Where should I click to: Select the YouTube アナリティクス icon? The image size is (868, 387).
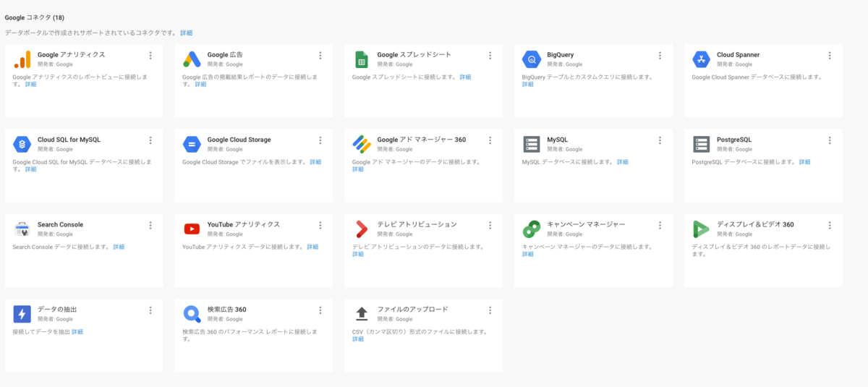pos(192,229)
